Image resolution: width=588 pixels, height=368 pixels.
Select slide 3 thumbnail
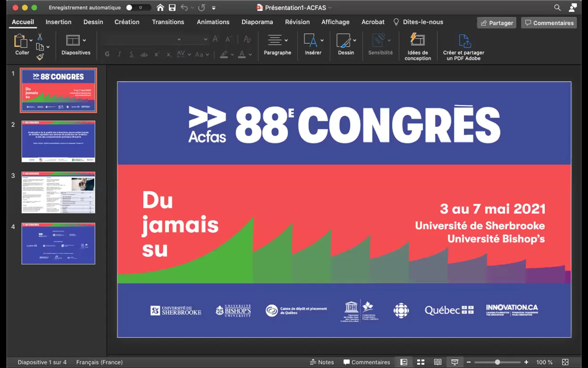click(58, 192)
